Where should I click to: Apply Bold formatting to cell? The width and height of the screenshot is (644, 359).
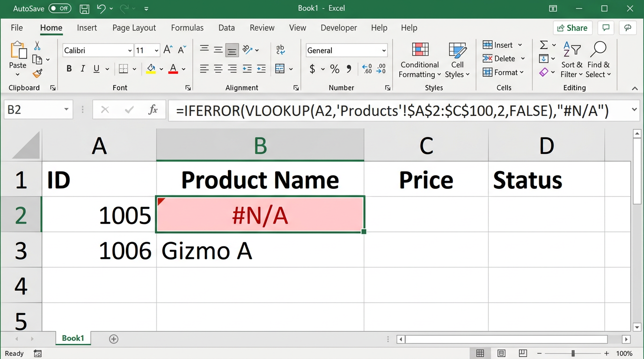pyautogui.click(x=69, y=69)
